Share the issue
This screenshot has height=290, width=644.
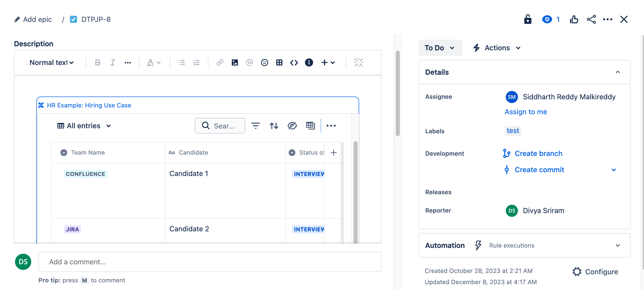591,19
